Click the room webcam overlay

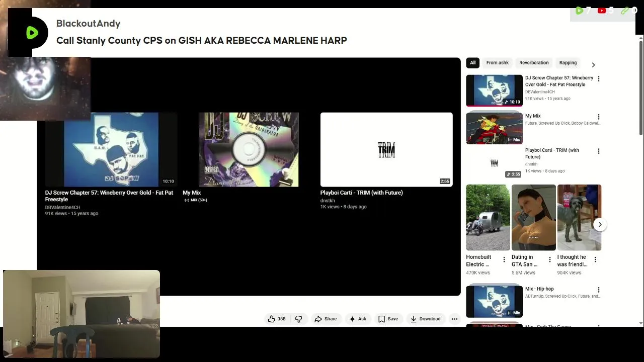click(x=82, y=314)
